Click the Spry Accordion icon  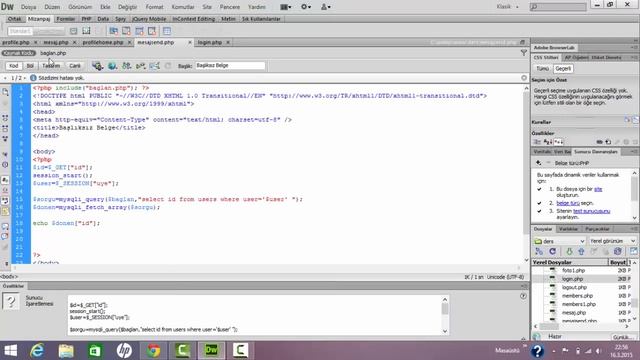(139, 31)
